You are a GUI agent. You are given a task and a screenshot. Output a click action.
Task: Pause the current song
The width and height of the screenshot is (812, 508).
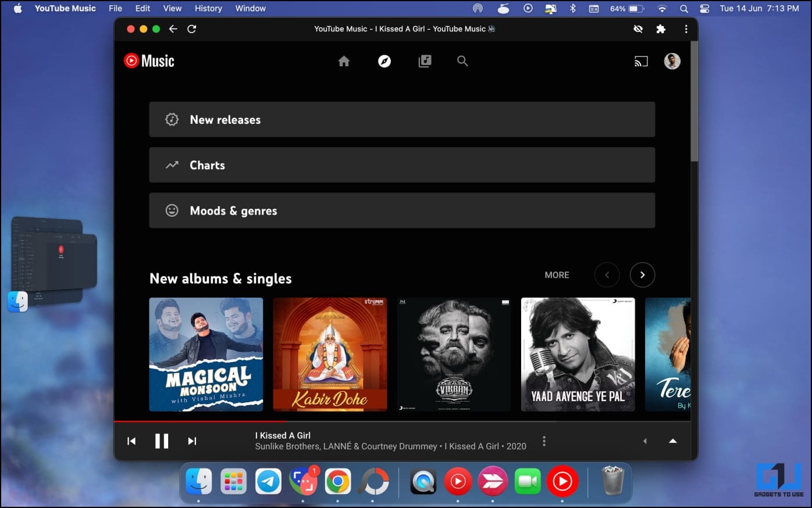tap(162, 441)
